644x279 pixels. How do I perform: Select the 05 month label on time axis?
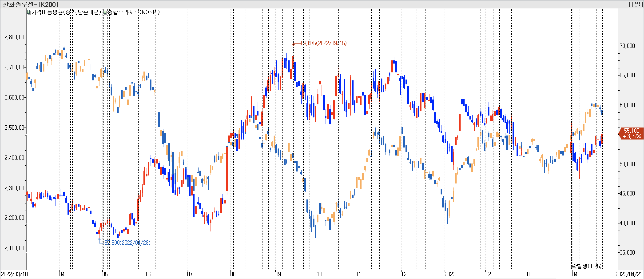105,274
